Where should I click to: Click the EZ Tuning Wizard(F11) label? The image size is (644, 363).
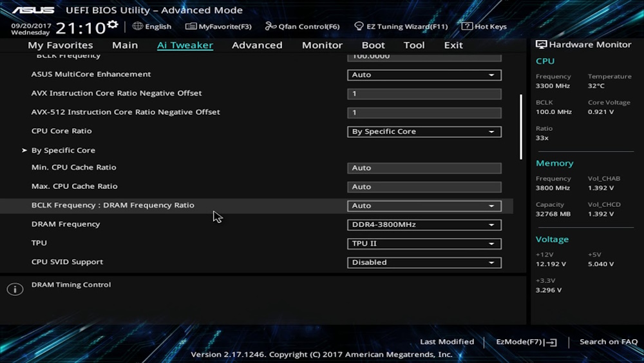(407, 26)
